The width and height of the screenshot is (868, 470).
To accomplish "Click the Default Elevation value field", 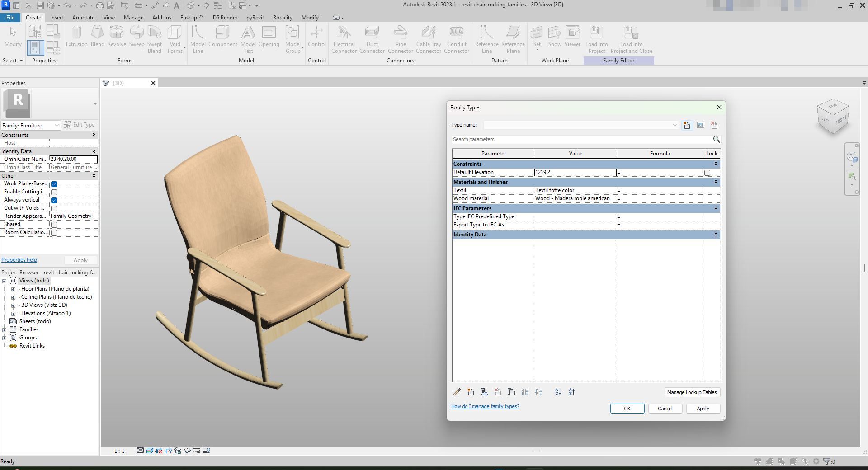I will [575, 172].
